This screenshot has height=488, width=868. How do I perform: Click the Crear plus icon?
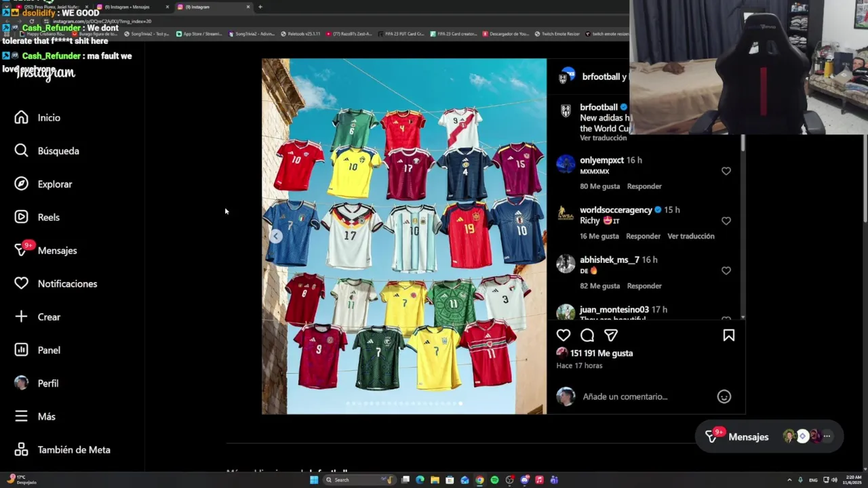click(x=21, y=317)
